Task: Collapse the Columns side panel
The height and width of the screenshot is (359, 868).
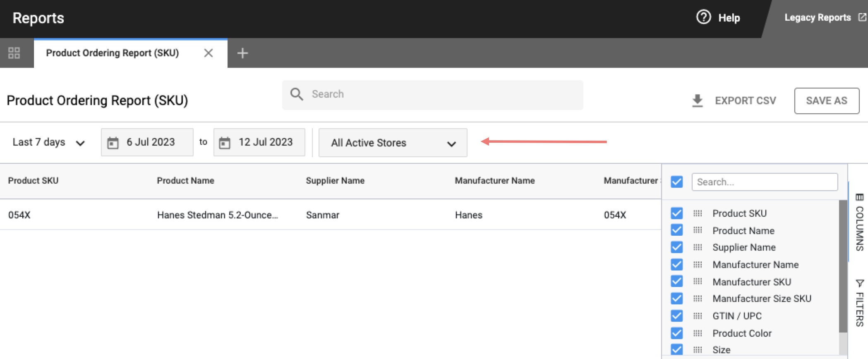Action: click(x=859, y=222)
